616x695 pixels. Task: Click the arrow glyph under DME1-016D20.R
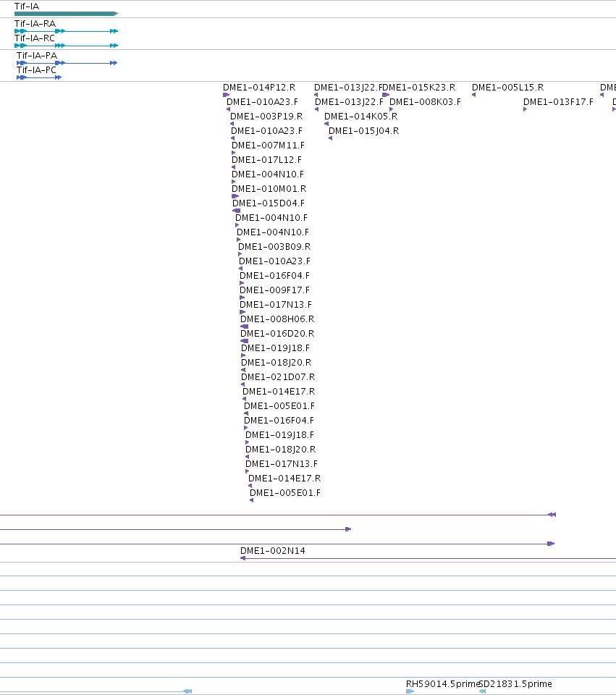pyautogui.click(x=244, y=341)
